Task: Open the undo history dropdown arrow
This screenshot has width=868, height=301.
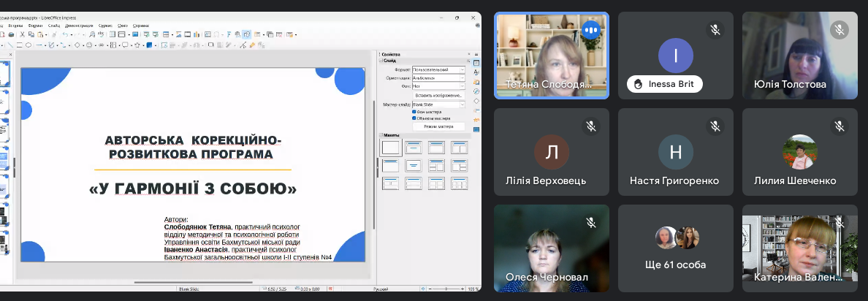Action: coord(72,34)
